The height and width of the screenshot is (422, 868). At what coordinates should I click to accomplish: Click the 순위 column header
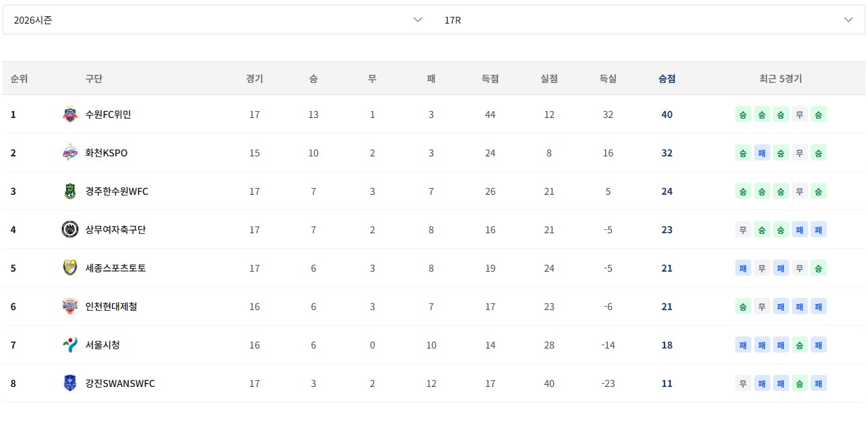point(19,79)
